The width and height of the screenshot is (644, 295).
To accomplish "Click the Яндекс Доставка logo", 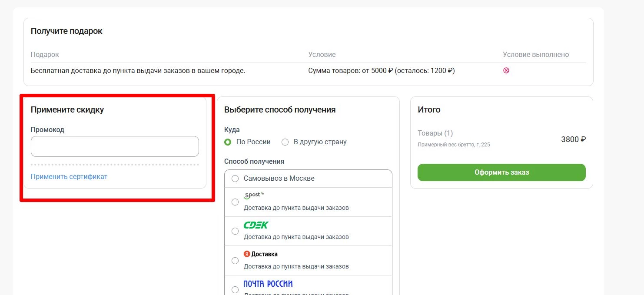I will click(261, 254).
